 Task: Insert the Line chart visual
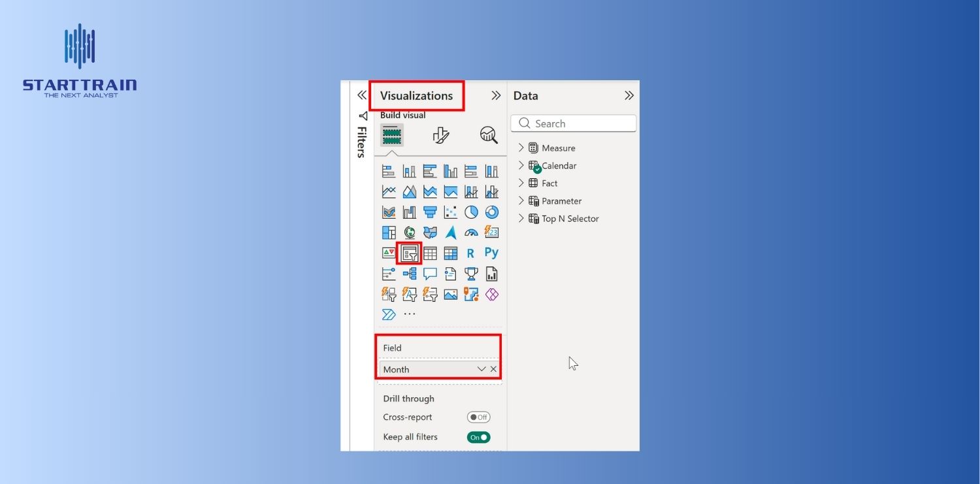click(389, 191)
